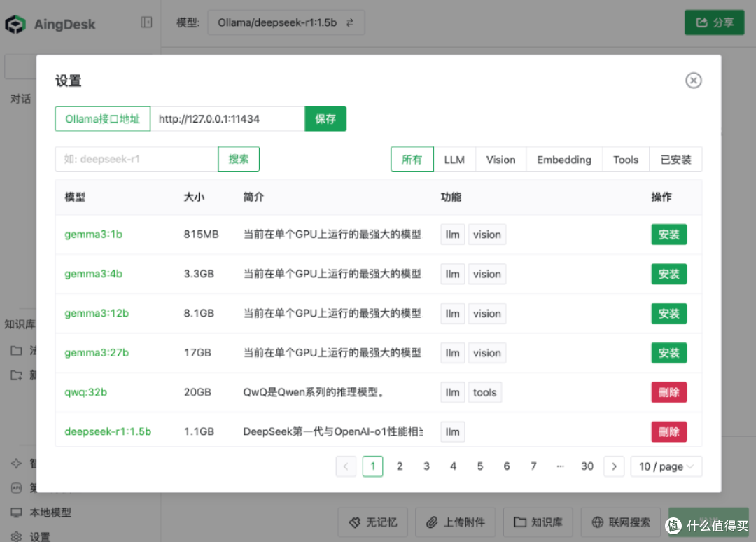Go to page 7
This screenshot has width=756, height=542.
pyautogui.click(x=533, y=466)
